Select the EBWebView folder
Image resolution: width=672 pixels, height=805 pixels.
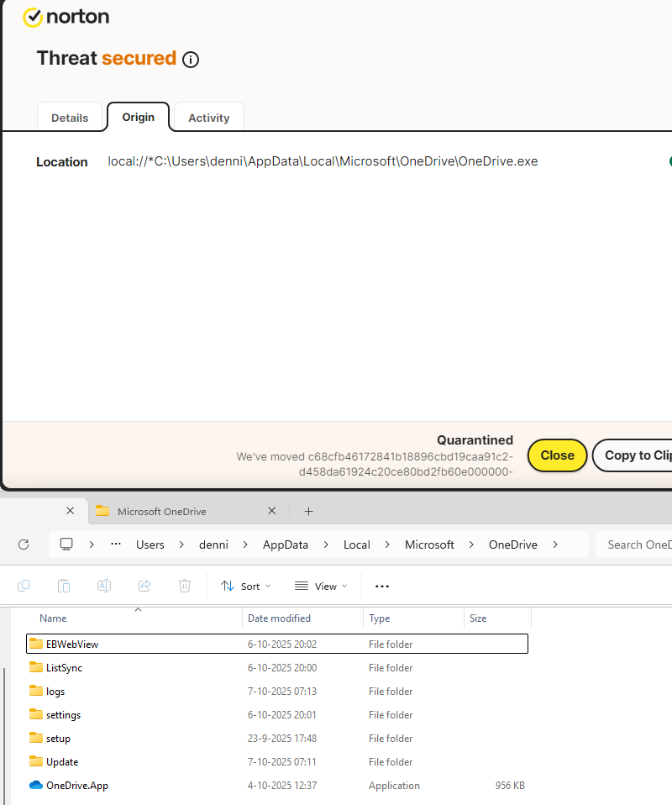72,645
